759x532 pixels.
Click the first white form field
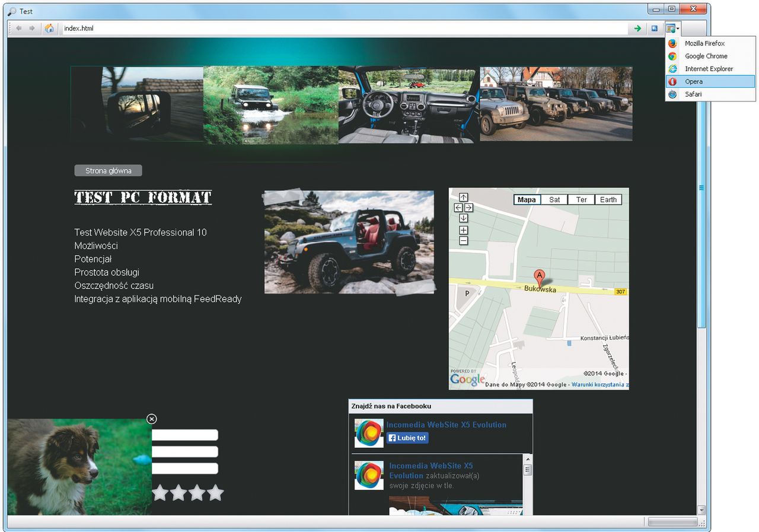pos(185,435)
